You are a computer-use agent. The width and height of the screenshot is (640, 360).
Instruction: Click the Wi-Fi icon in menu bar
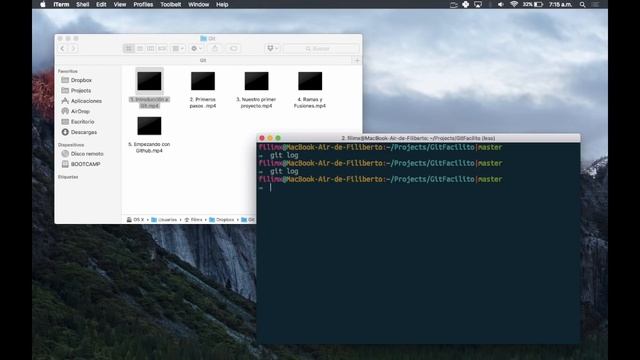click(514, 4)
